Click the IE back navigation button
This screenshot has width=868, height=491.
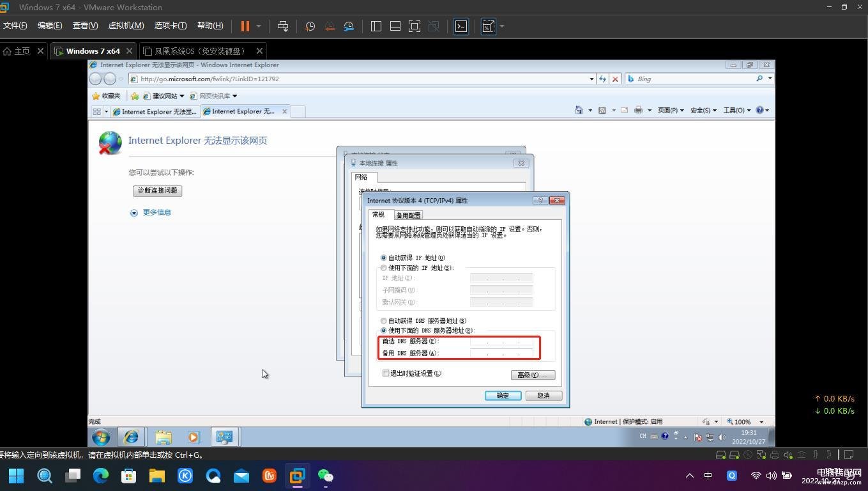(96, 79)
